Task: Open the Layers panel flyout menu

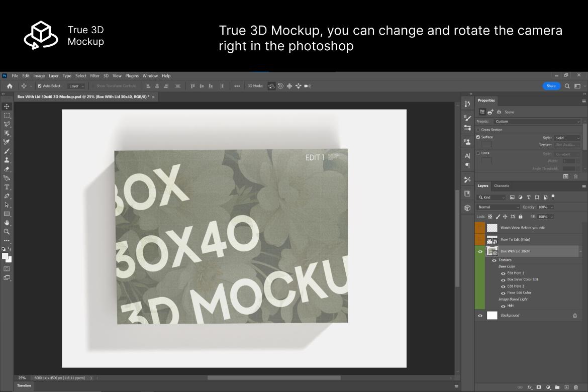Action: tap(584, 186)
